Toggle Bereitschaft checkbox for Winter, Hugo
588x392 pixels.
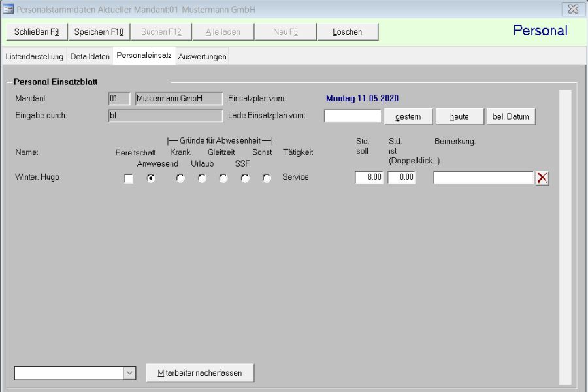[x=129, y=178]
